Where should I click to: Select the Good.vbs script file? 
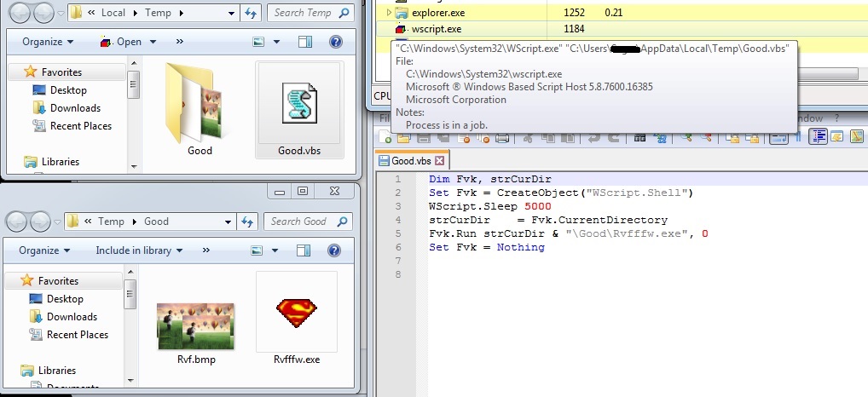pos(299,110)
